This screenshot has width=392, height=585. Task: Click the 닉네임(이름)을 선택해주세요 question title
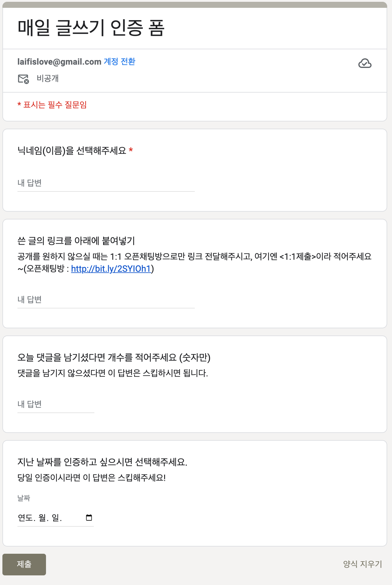coord(72,150)
